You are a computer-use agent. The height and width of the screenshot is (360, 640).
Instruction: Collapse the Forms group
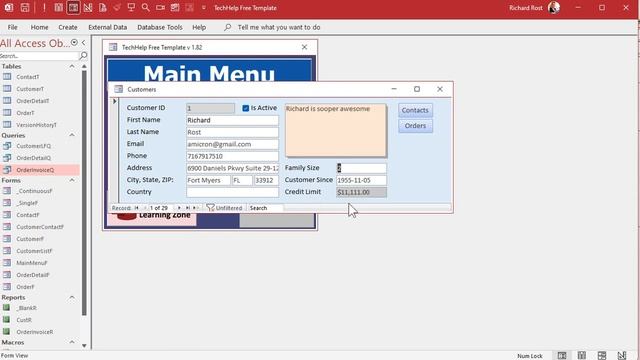point(72,180)
